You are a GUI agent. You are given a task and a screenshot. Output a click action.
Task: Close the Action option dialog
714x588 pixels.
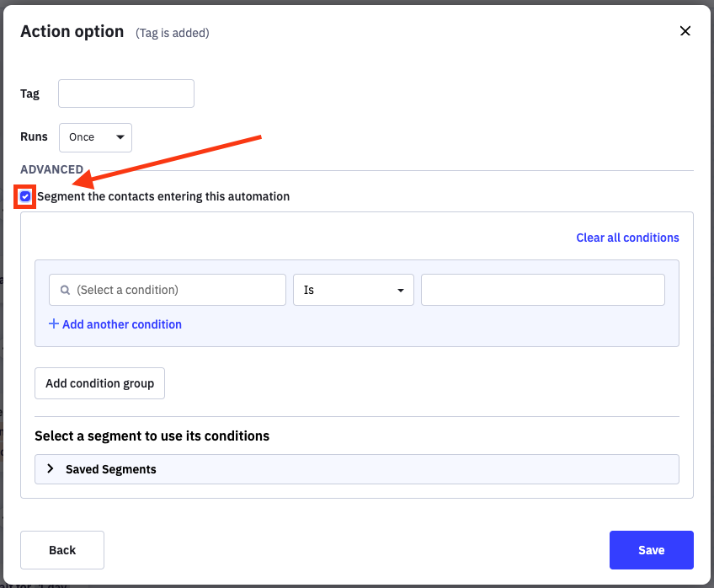(685, 31)
